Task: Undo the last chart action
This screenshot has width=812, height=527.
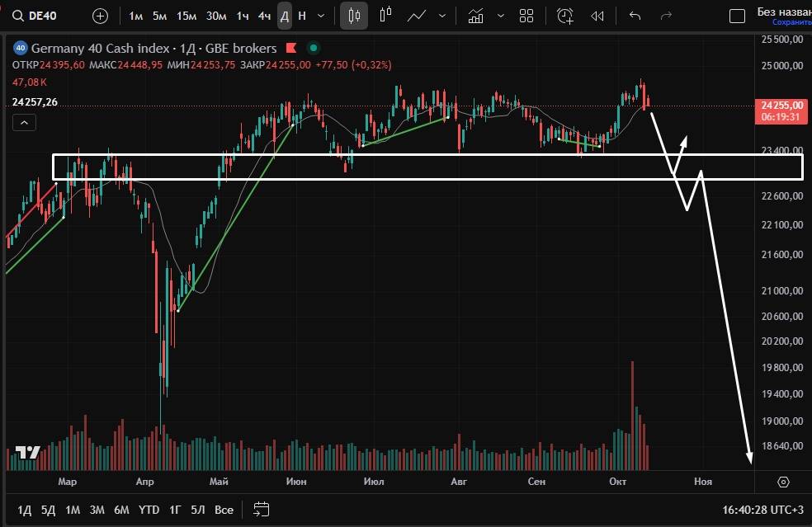Action: (635, 16)
